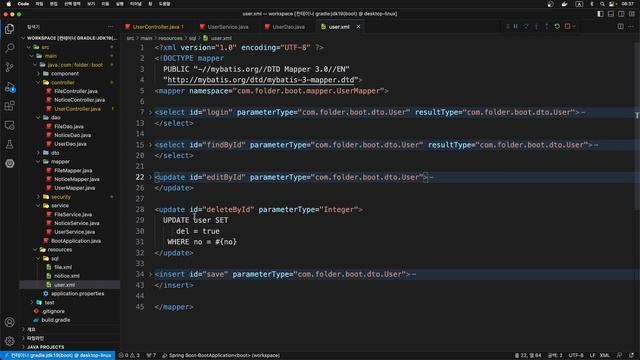640x360 pixels.
Task: Expand the test folder
Action: point(49,302)
